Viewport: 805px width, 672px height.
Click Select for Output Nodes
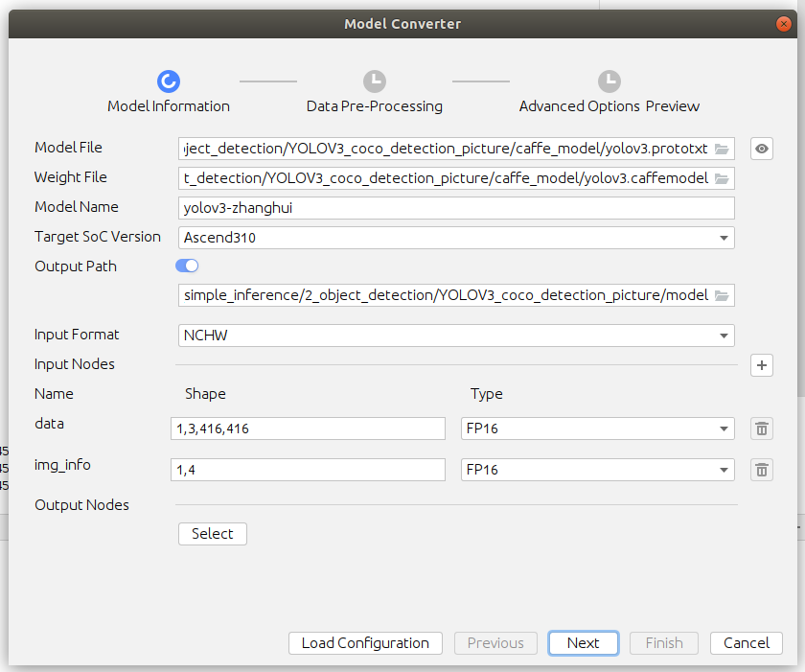213,534
